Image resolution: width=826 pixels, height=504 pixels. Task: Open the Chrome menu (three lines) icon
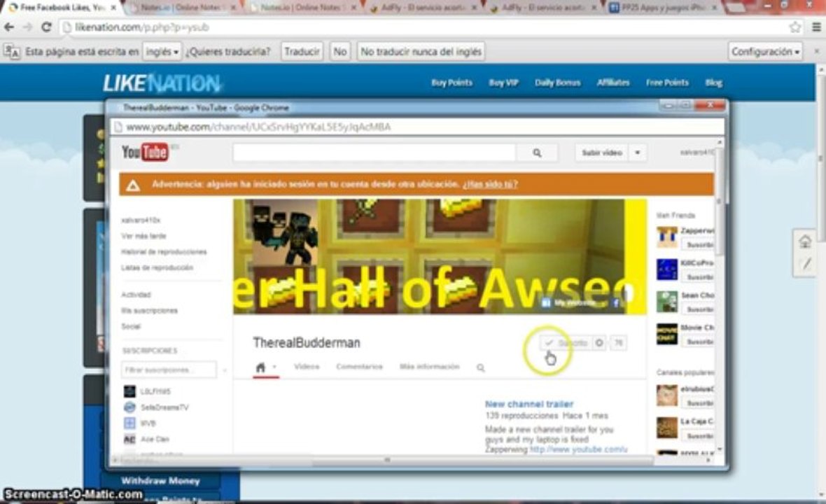pyautogui.click(x=816, y=27)
